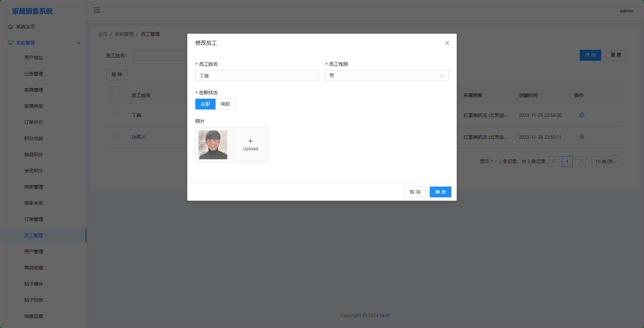The height and width of the screenshot is (328, 644).
Task: Tick the checkbox for 丁真 row
Action: [116, 115]
